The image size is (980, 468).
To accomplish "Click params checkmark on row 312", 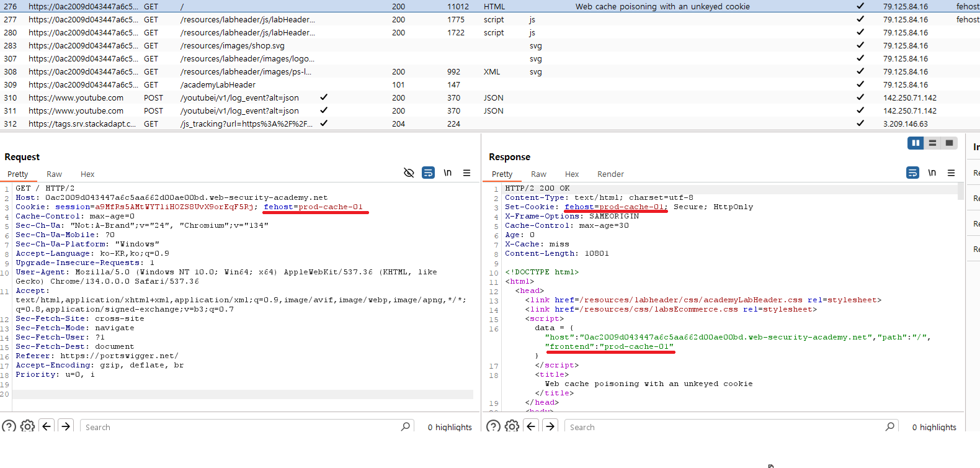I will tap(324, 124).
